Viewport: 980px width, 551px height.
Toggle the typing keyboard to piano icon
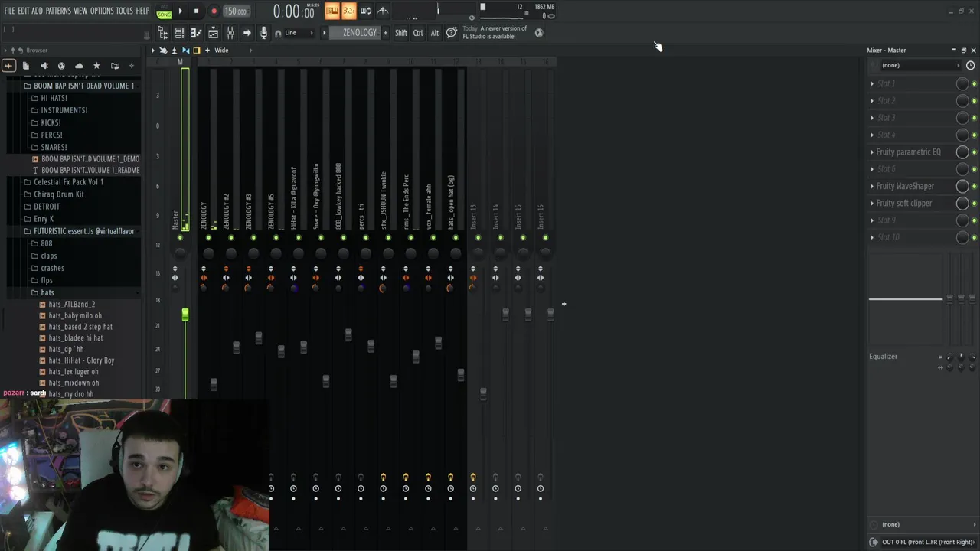coord(332,11)
